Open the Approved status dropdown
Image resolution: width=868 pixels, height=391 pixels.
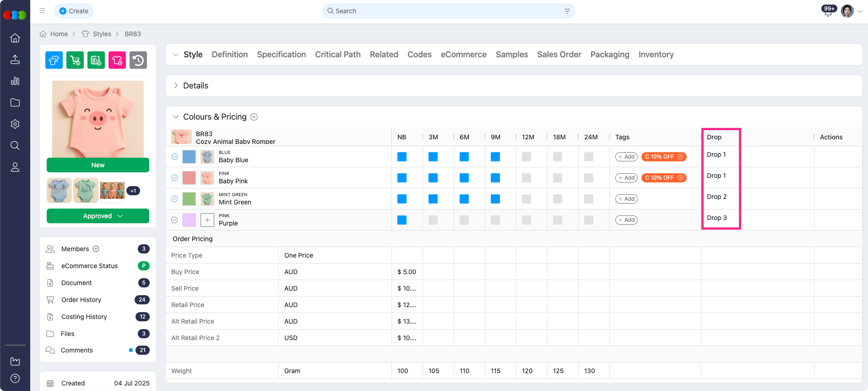98,216
